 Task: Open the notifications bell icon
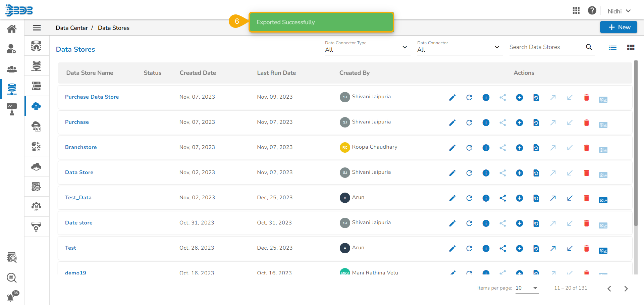(x=11, y=297)
